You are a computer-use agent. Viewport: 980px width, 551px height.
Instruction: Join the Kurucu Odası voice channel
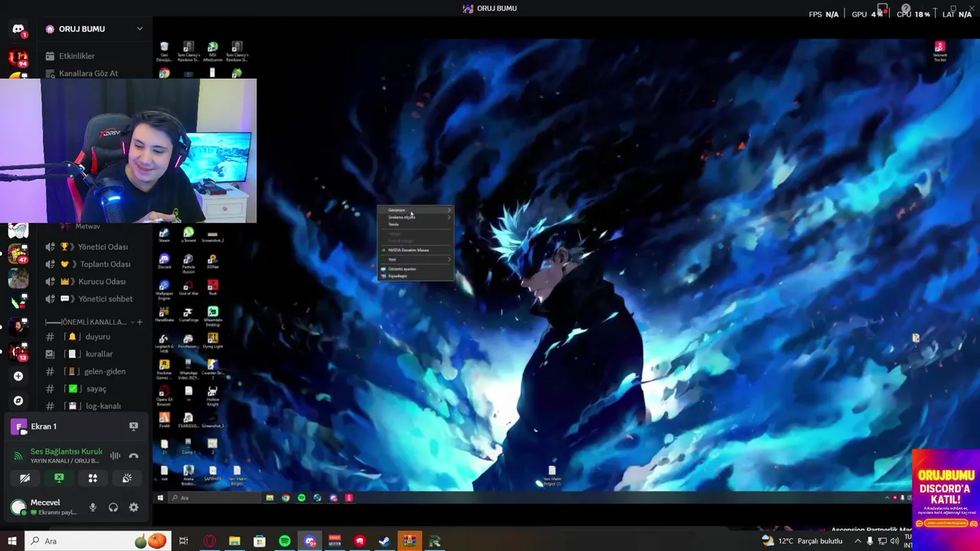(x=94, y=282)
